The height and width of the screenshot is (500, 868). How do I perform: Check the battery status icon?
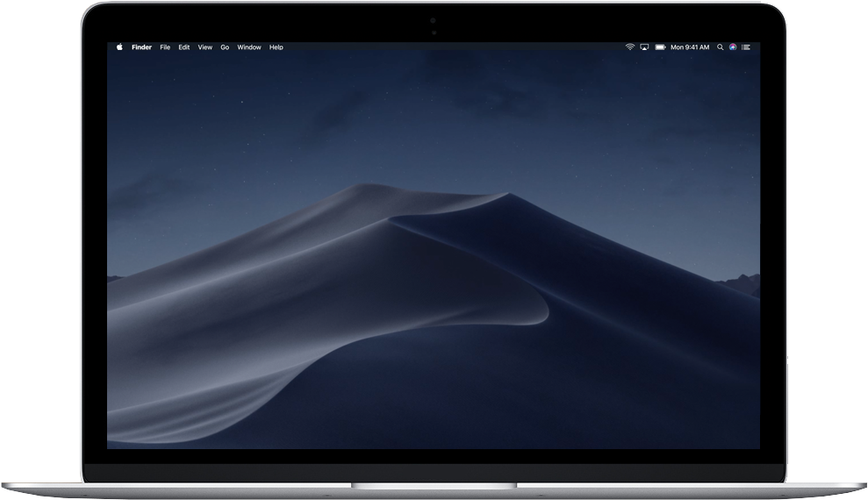(660, 47)
